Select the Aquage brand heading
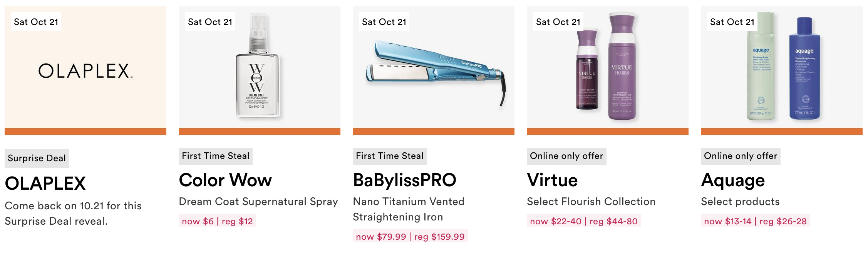 [733, 181]
